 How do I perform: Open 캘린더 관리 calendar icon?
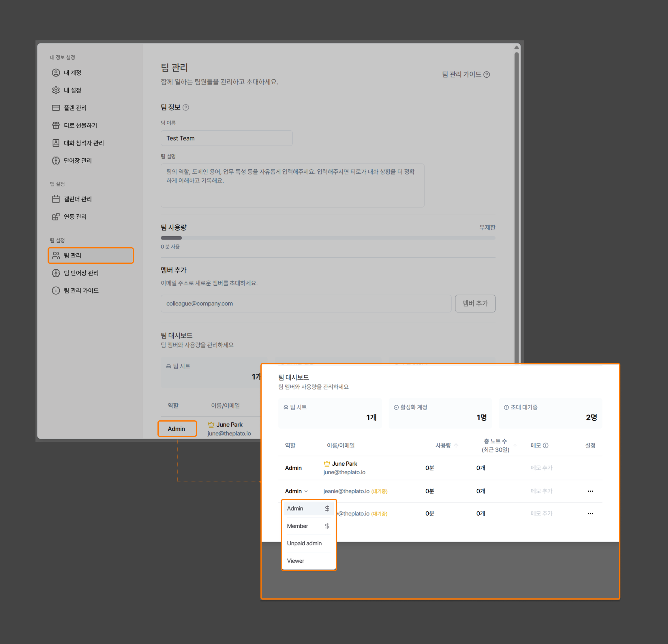click(x=56, y=199)
